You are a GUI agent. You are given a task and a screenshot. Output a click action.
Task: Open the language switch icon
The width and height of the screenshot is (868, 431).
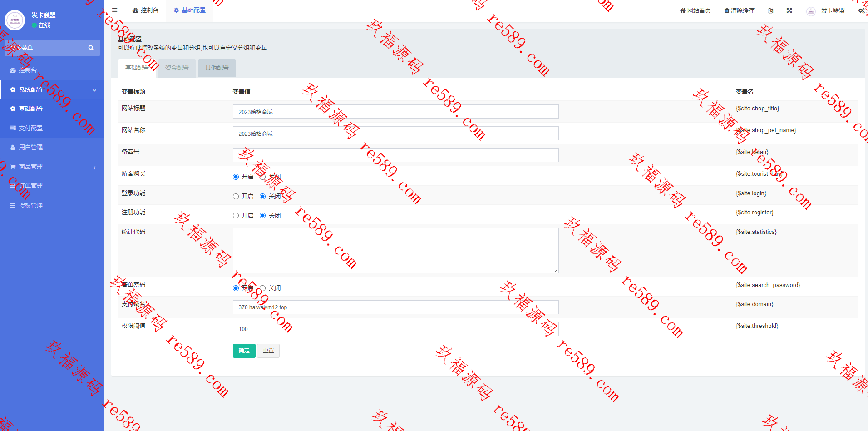[770, 10]
